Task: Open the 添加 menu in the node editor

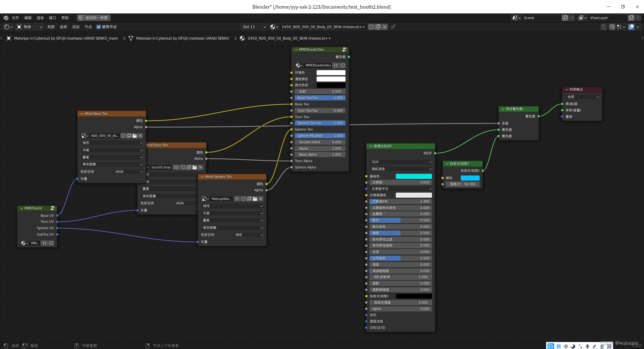Action: (x=76, y=27)
